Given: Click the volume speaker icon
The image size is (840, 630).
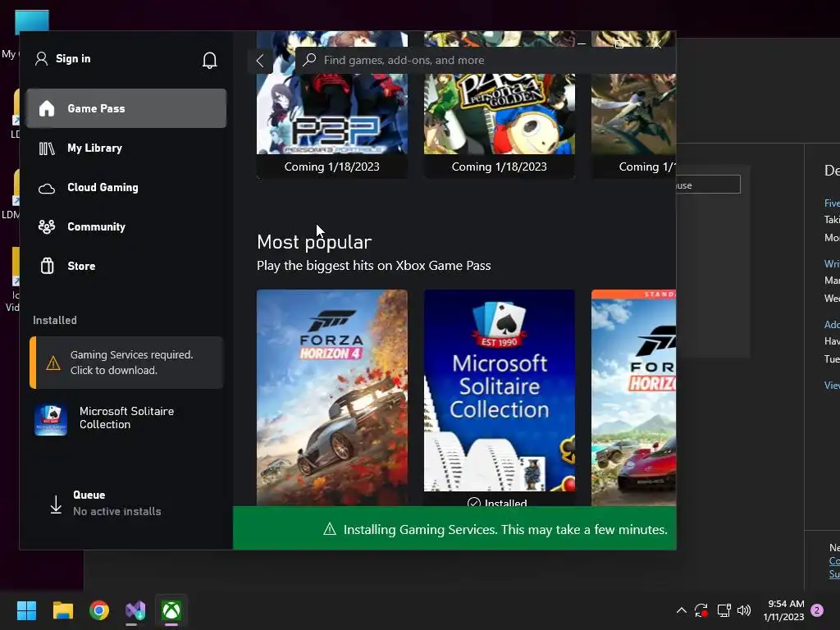Looking at the screenshot, I should tap(744, 610).
